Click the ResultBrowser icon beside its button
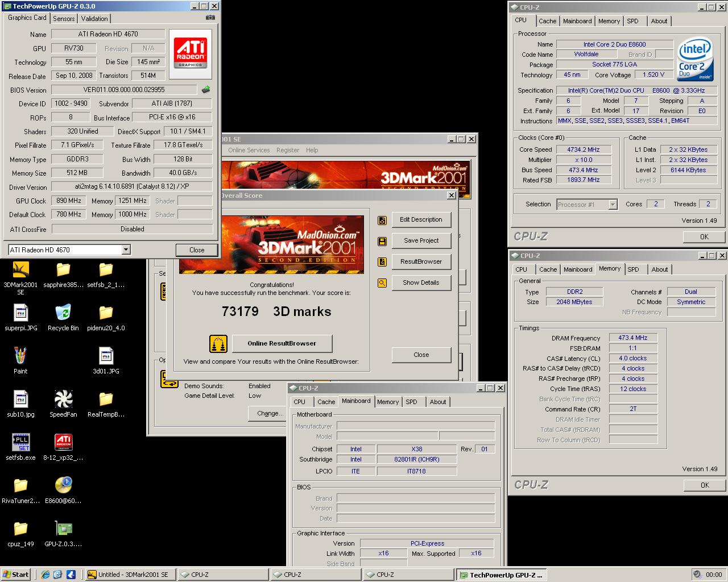This screenshot has height=582, width=728. (x=382, y=262)
